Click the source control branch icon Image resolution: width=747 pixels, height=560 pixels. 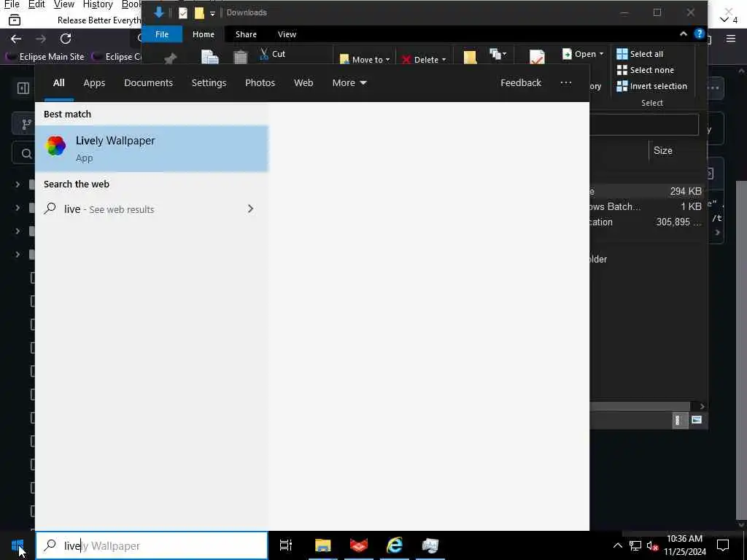pyautogui.click(x=27, y=125)
